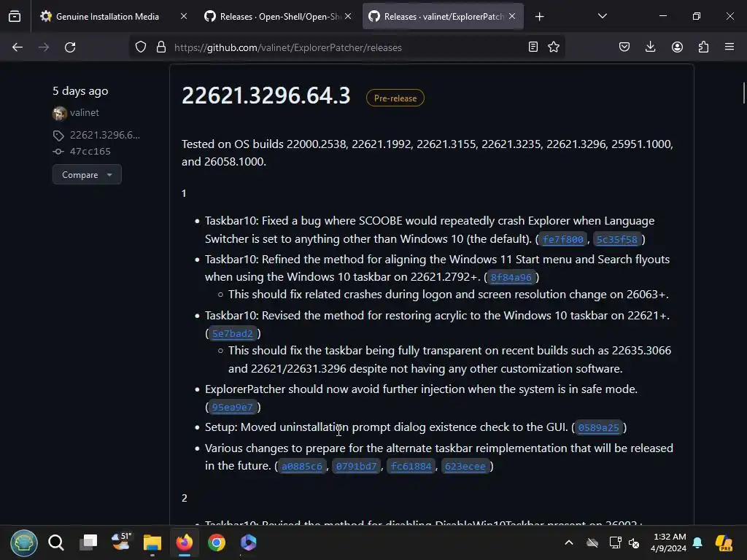Switch to Open-Shell releases tab
The image size is (747, 560).
point(279,17)
